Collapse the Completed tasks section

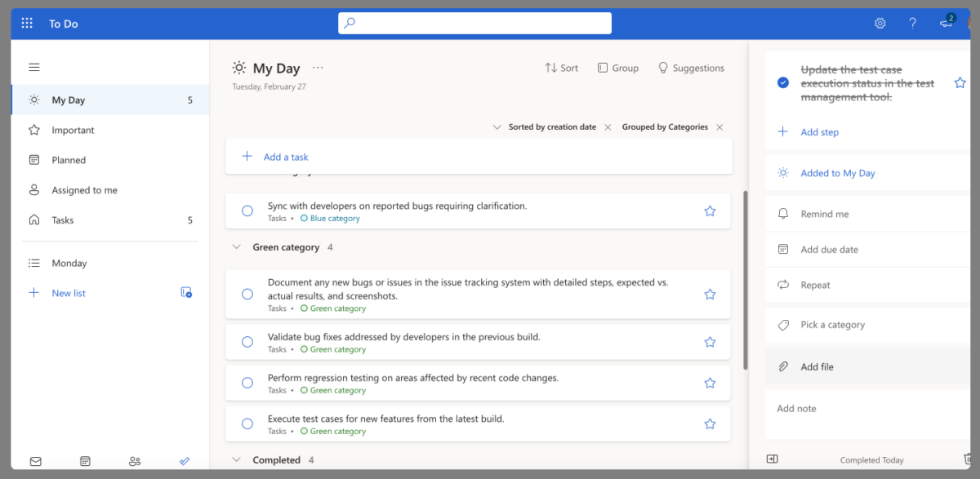point(237,460)
